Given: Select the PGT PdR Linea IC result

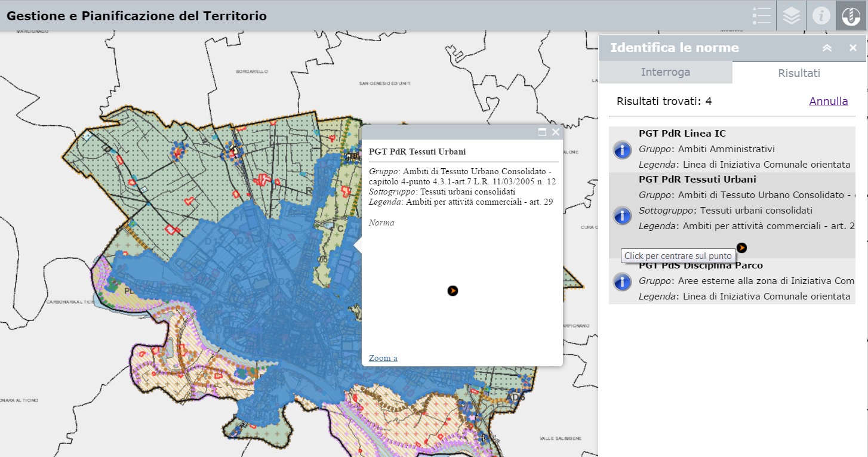Looking at the screenshot, I should point(682,134).
